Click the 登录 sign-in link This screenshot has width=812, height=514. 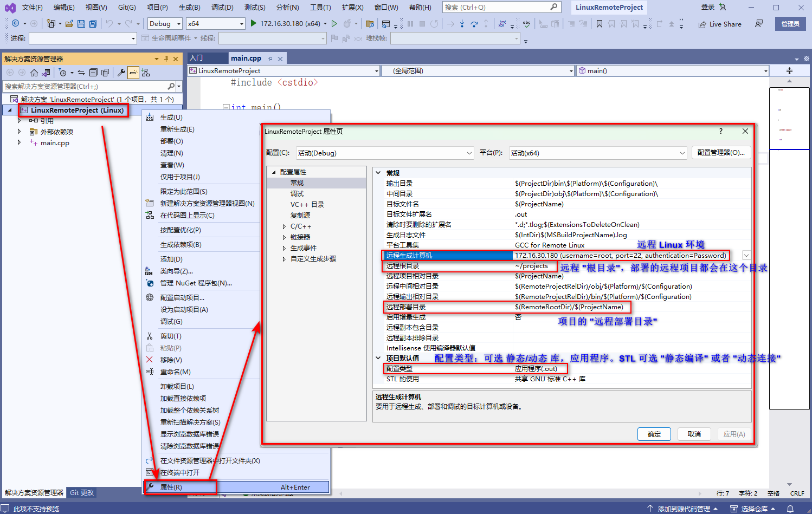pyautogui.click(x=708, y=7)
